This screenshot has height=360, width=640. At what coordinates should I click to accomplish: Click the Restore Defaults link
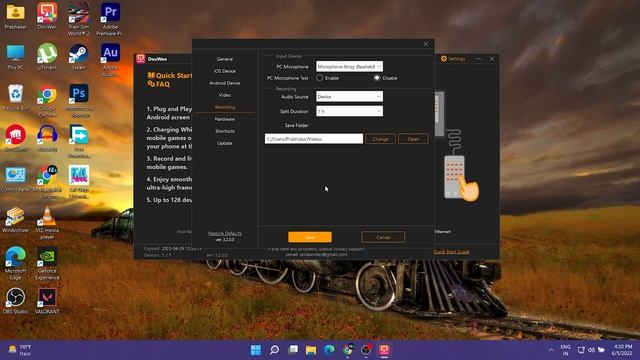225,233
